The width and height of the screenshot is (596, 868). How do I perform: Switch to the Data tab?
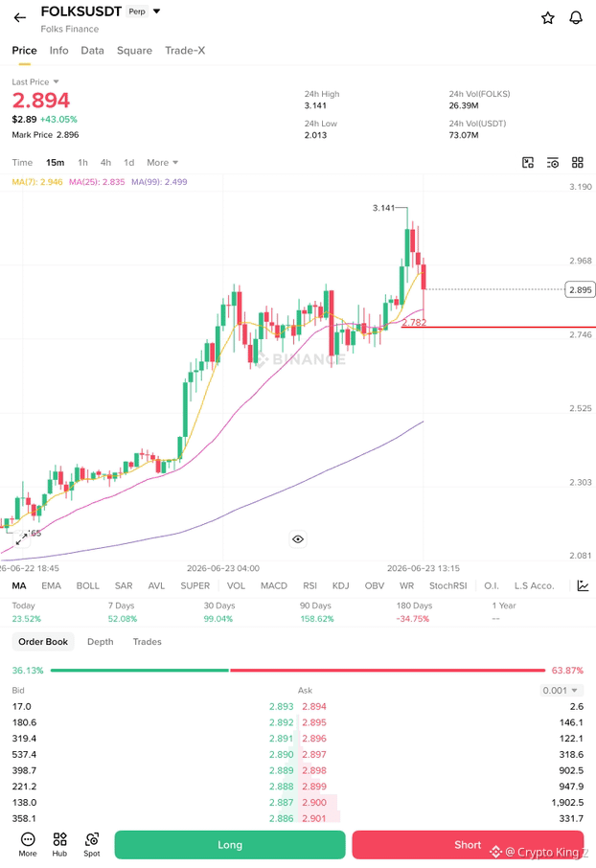[92, 51]
